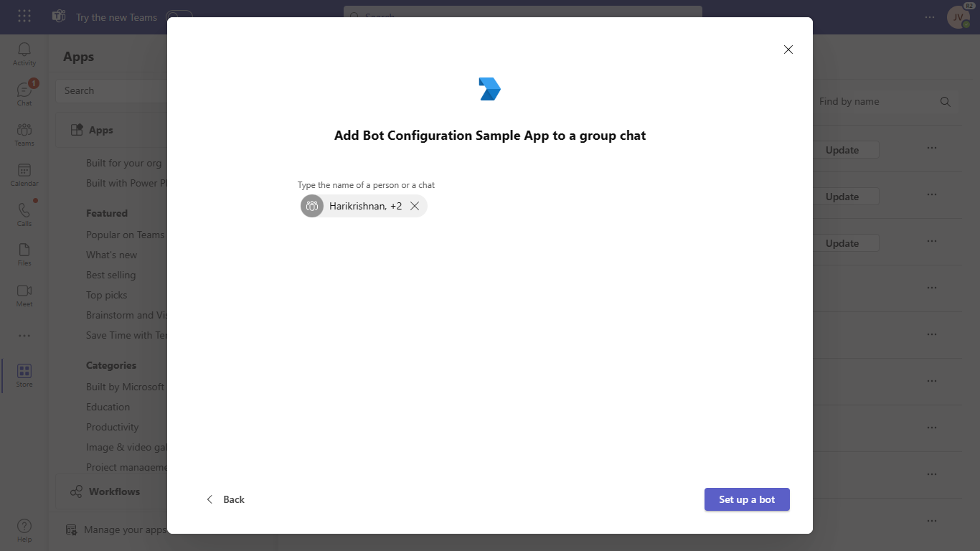
Task: Select Project management category
Action: [126, 467]
